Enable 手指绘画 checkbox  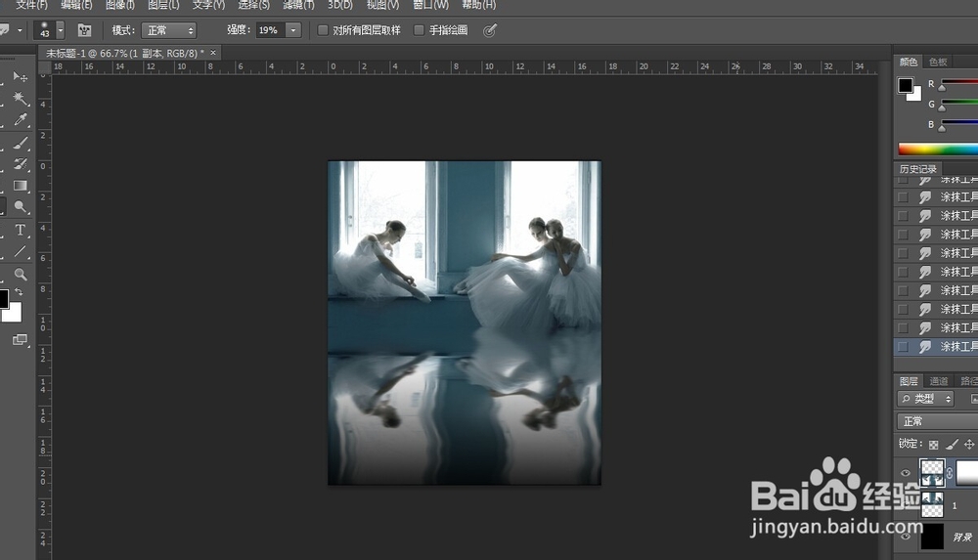tap(420, 30)
